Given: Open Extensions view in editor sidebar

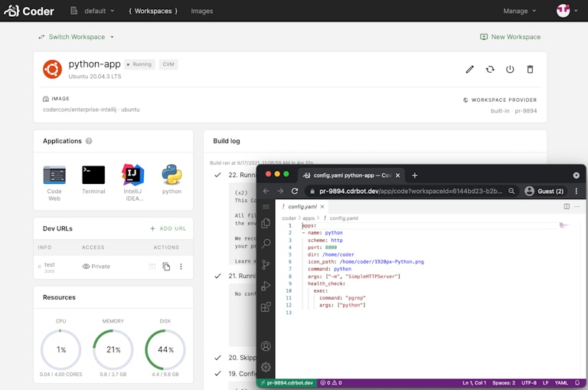Looking at the screenshot, I should (266, 307).
